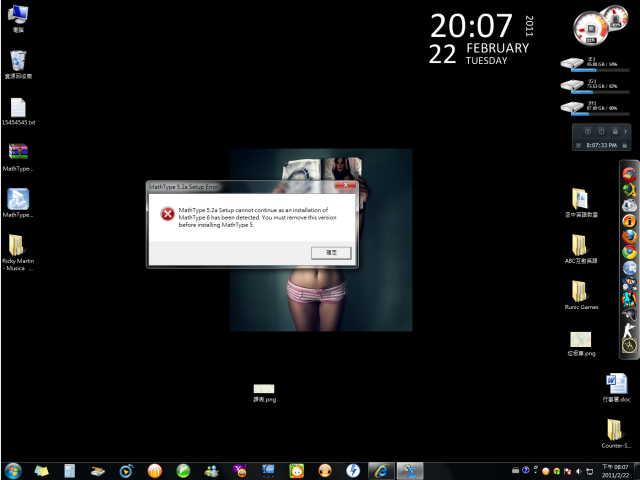Select the 15454545.txt file icon
This screenshot has width=640, height=480.
tap(18, 111)
